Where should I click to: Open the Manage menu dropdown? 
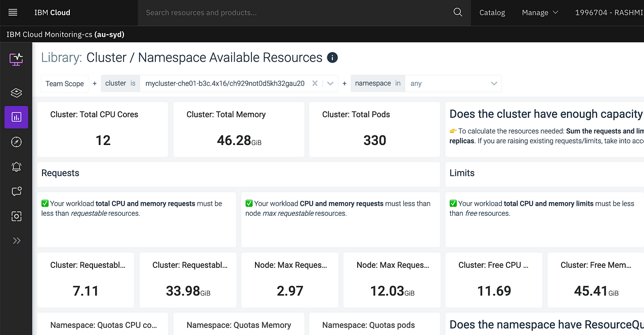point(540,13)
